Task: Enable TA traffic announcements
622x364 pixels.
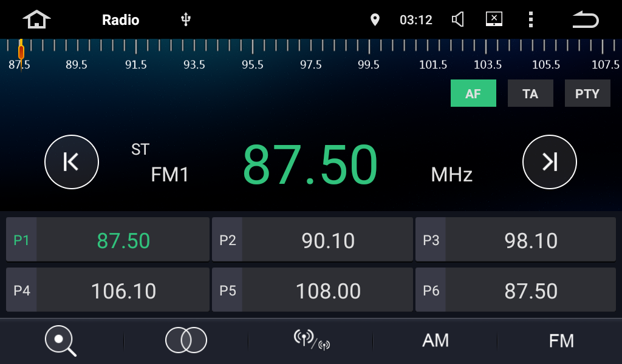Action: pyautogui.click(x=530, y=93)
